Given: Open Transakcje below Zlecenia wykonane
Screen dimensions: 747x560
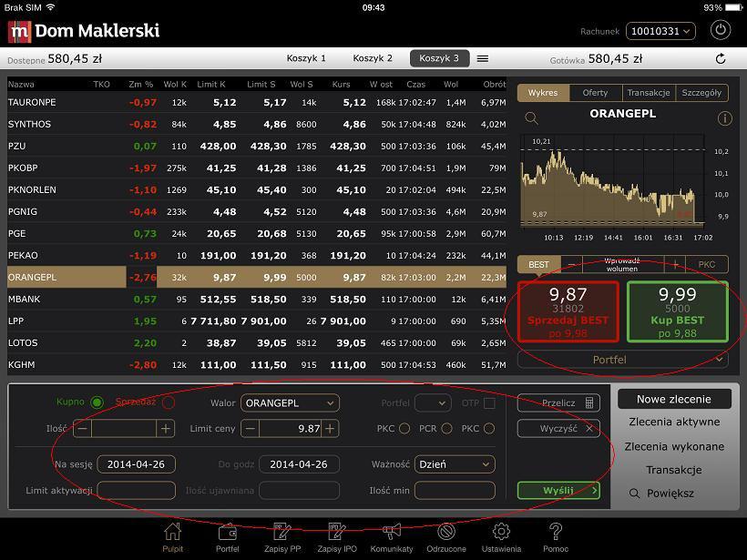Looking at the screenshot, I should click(674, 470).
